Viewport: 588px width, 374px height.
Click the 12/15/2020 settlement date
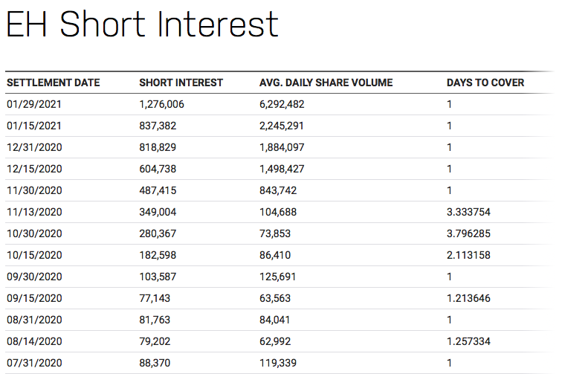[x=34, y=169]
